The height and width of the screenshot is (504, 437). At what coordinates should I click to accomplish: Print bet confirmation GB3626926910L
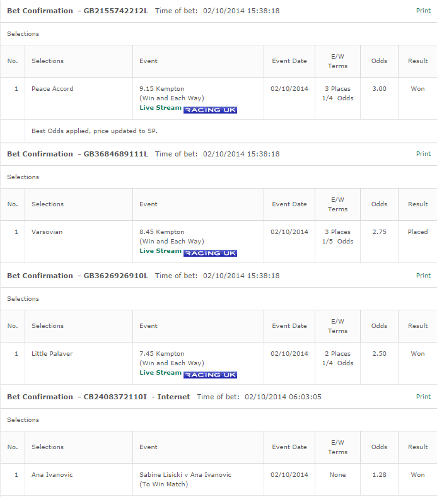coord(423,276)
